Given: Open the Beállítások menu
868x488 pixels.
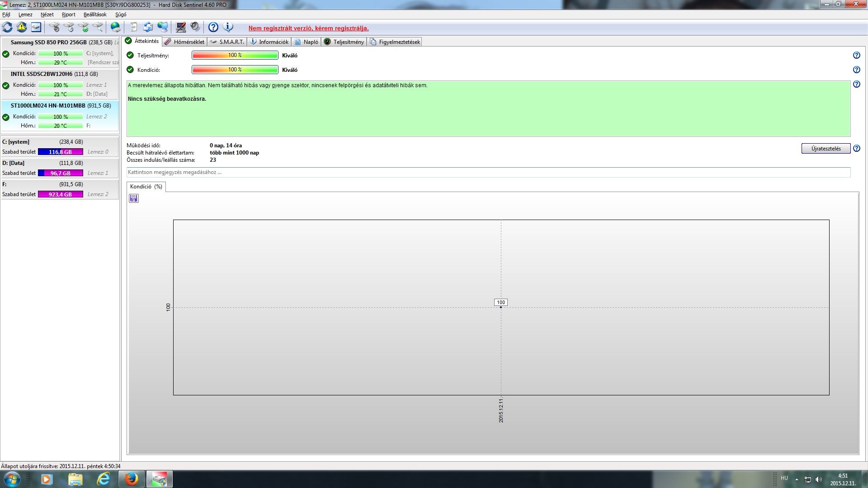Looking at the screenshot, I should coord(95,14).
